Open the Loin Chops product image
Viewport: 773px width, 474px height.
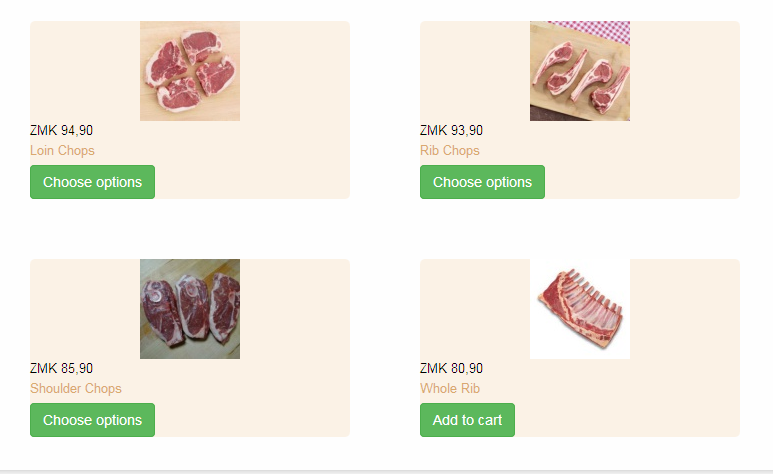tap(190, 71)
